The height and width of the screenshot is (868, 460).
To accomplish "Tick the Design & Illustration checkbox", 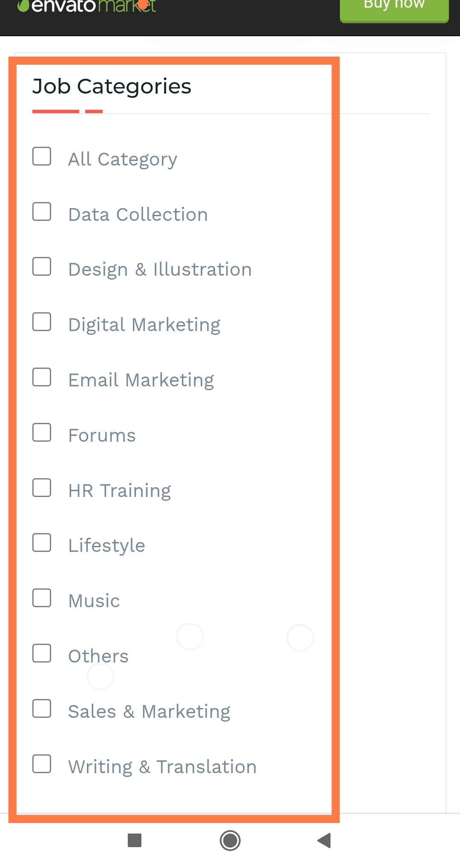I will tap(42, 267).
